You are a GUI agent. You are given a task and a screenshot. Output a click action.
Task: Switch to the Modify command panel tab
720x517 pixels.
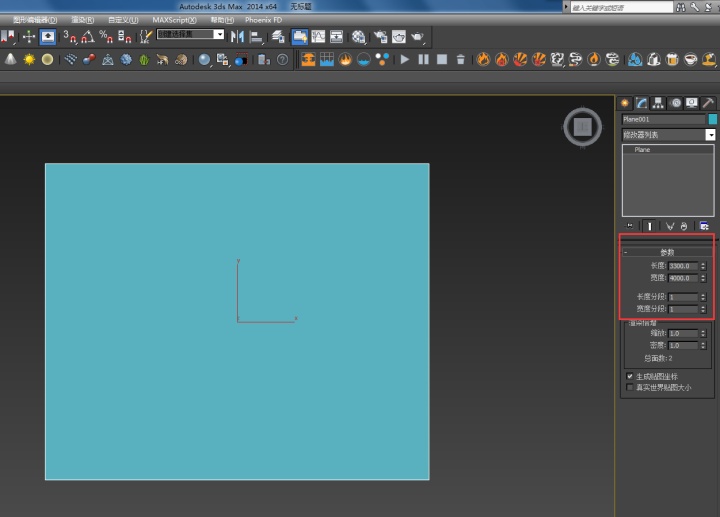coord(641,103)
